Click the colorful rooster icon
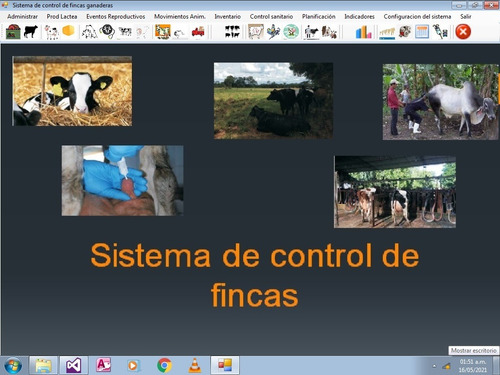The height and width of the screenshot is (375, 500). (273, 32)
